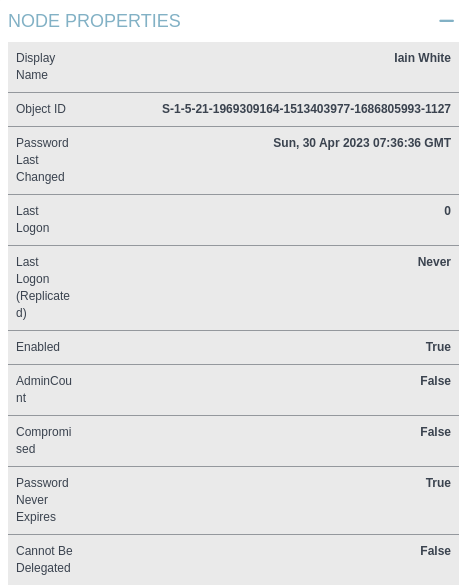Click the Object ID SID value
This screenshot has height=585, width=467.
click(306, 109)
